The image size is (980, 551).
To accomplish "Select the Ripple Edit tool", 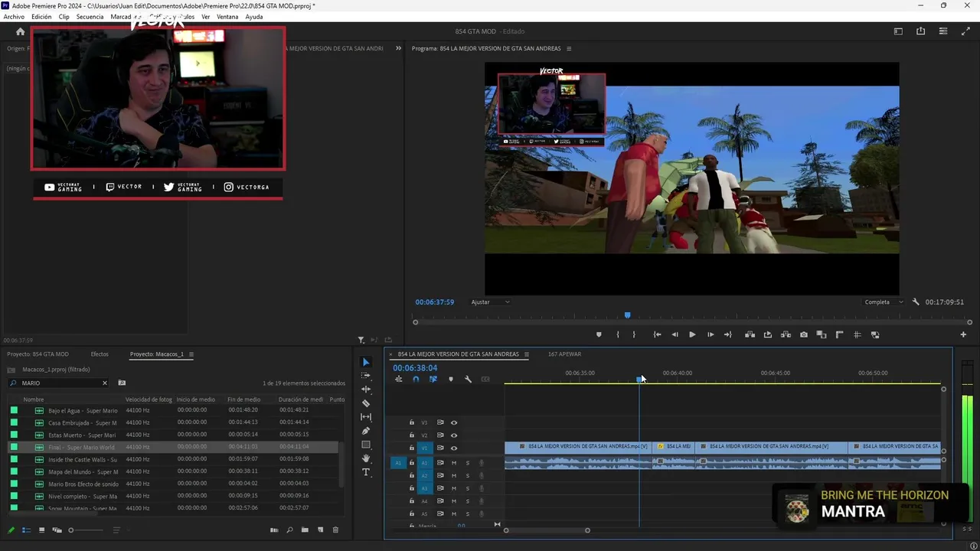I will (366, 390).
